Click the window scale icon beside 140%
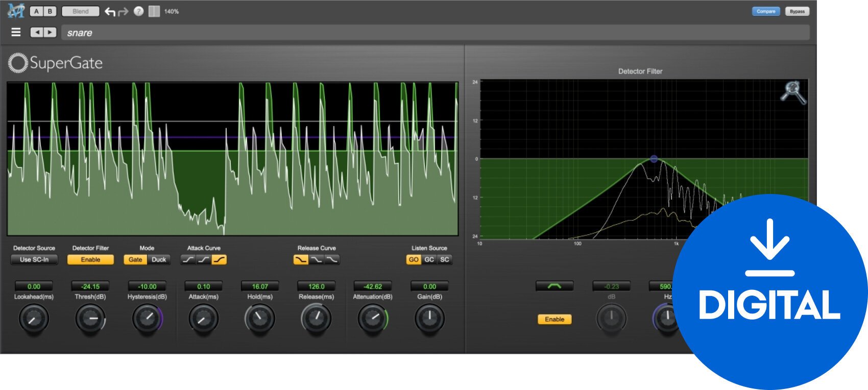Viewport: 868px width, 390px height. [x=154, y=11]
